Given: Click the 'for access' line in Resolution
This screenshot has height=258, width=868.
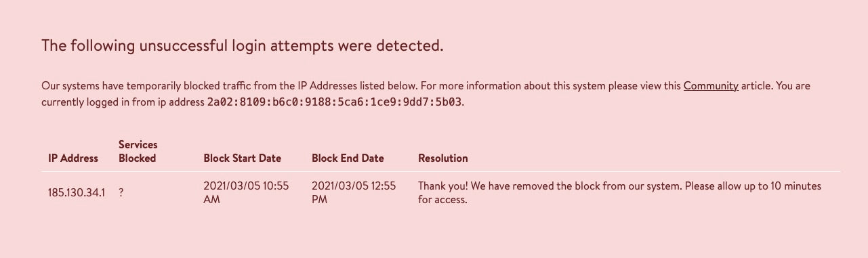Looking at the screenshot, I should tap(442, 200).
